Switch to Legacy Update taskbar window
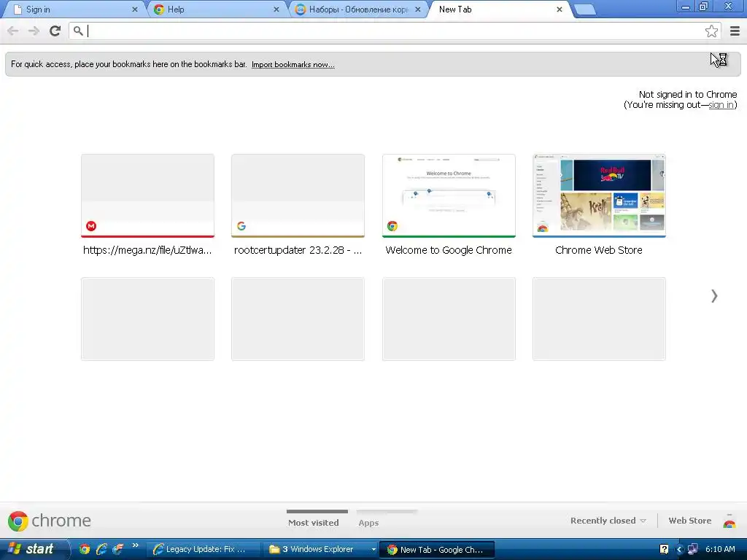The image size is (747, 560). 203,549
